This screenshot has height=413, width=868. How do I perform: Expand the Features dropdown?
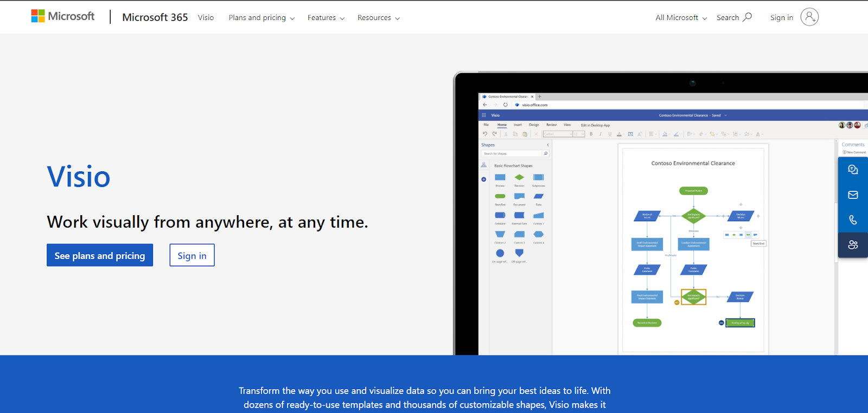pos(325,18)
